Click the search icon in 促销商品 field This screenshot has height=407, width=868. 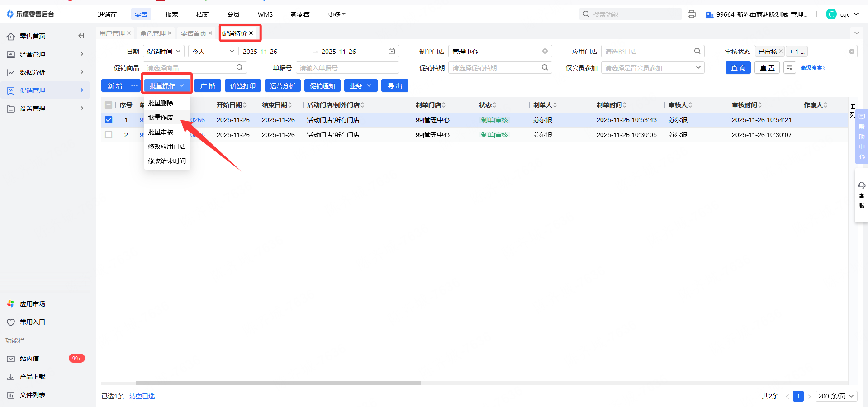coord(240,67)
